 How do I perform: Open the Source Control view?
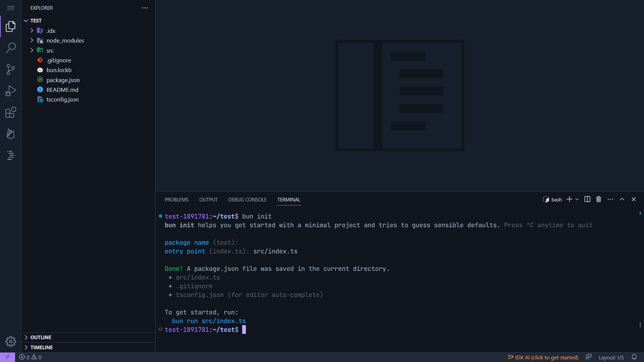click(x=11, y=69)
